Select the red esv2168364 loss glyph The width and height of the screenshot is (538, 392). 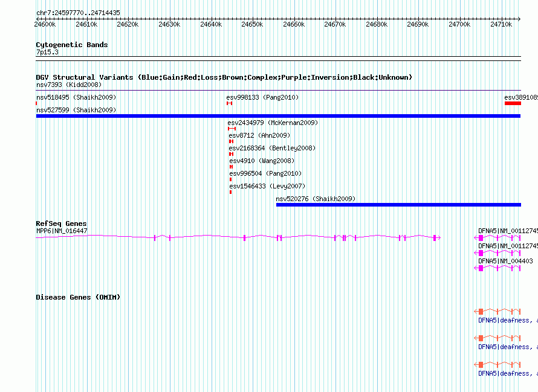[x=232, y=154]
